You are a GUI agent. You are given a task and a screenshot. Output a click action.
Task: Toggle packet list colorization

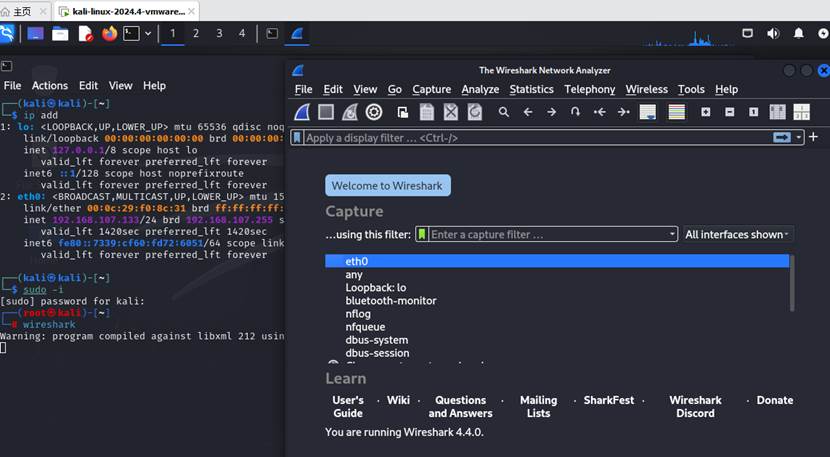[x=677, y=112]
